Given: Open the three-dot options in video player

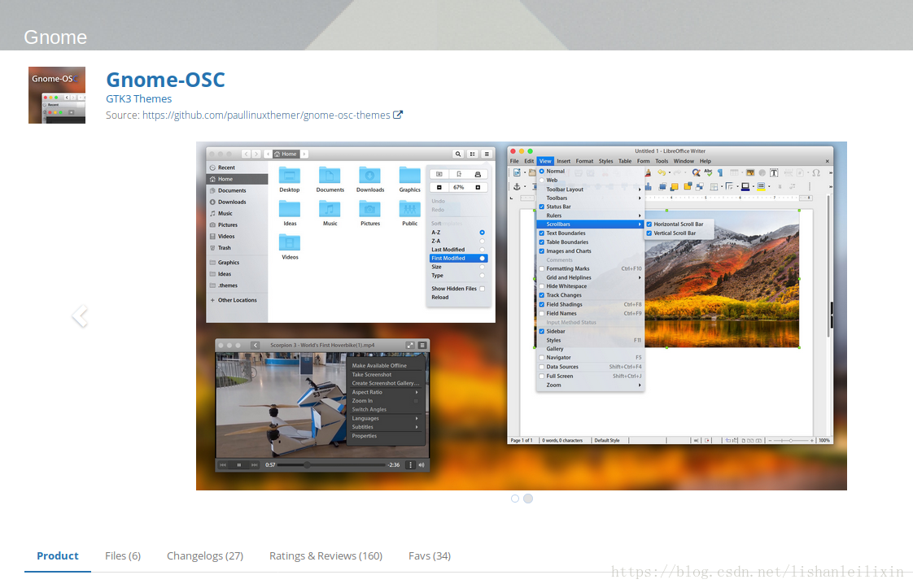Looking at the screenshot, I should (x=410, y=465).
